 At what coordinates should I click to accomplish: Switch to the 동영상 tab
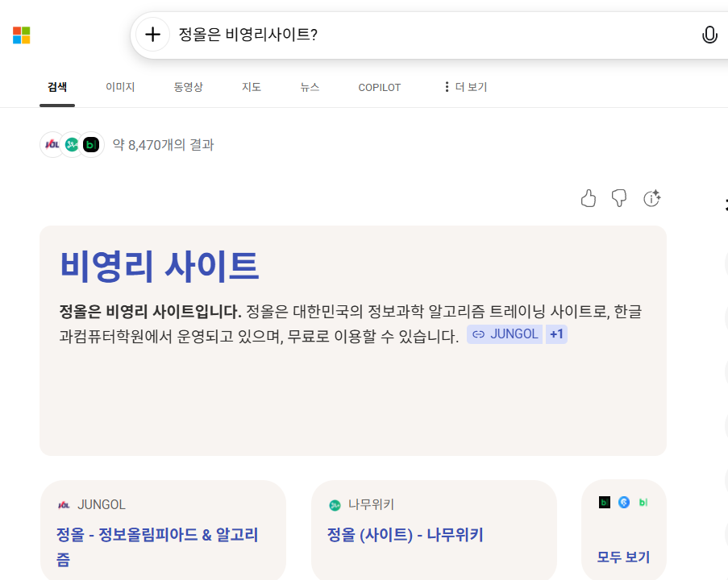pyautogui.click(x=188, y=87)
